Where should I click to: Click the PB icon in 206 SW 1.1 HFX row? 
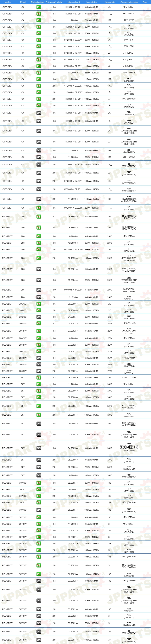39,323
